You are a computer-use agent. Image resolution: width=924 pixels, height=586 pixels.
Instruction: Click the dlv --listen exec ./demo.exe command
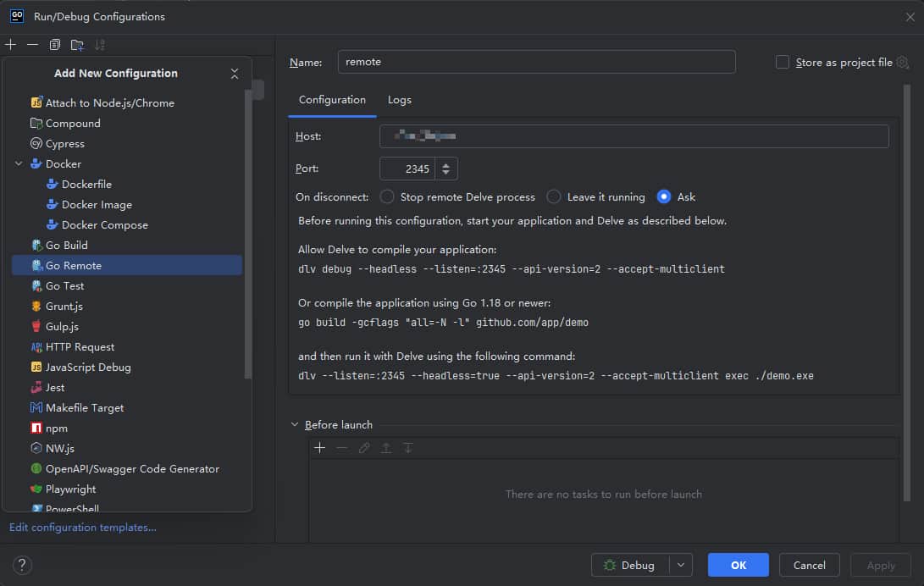click(556, 376)
